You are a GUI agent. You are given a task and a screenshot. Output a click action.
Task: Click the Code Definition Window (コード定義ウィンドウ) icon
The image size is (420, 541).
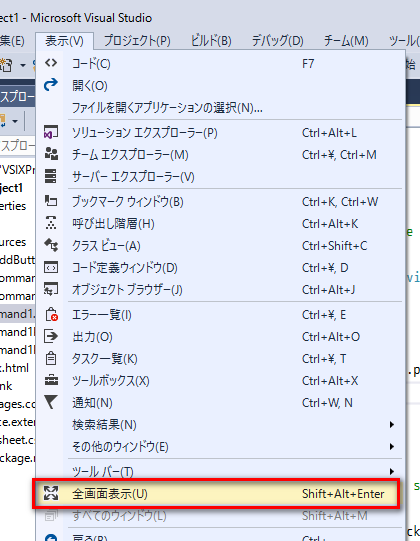[x=51, y=267]
